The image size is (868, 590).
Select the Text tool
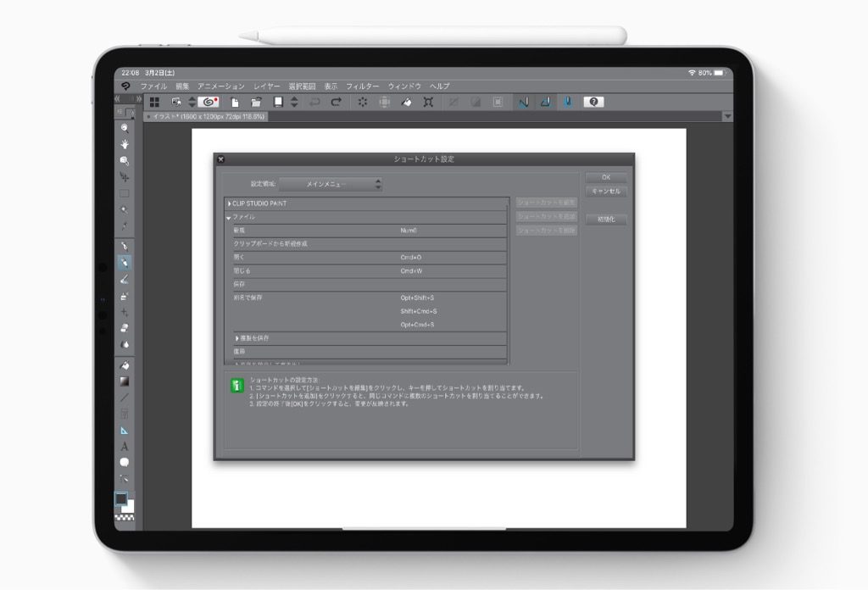tap(125, 446)
